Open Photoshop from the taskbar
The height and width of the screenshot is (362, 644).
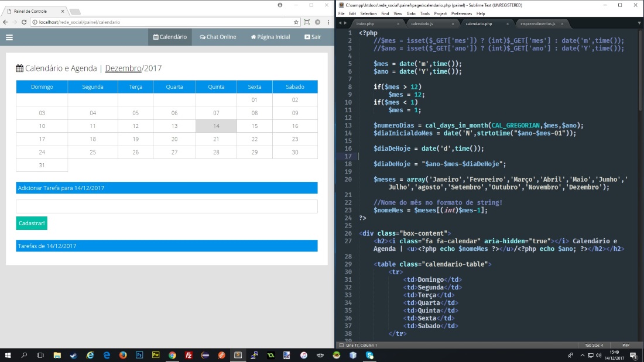(x=139, y=355)
